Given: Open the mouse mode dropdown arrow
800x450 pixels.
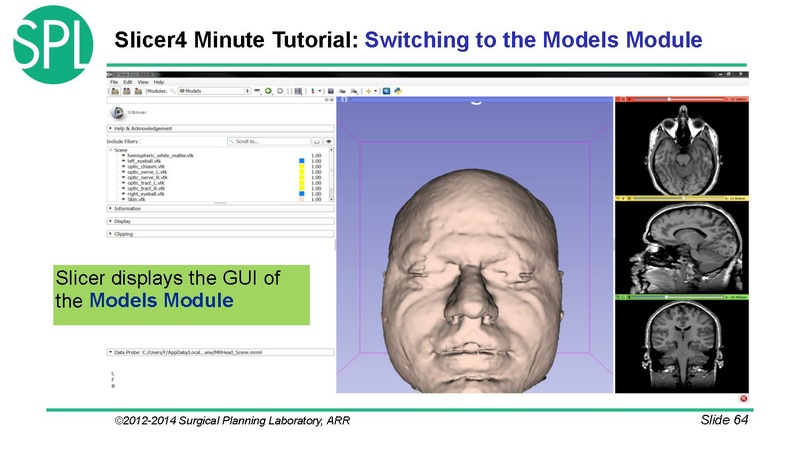Looking at the screenshot, I should pyautogui.click(x=320, y=91).
